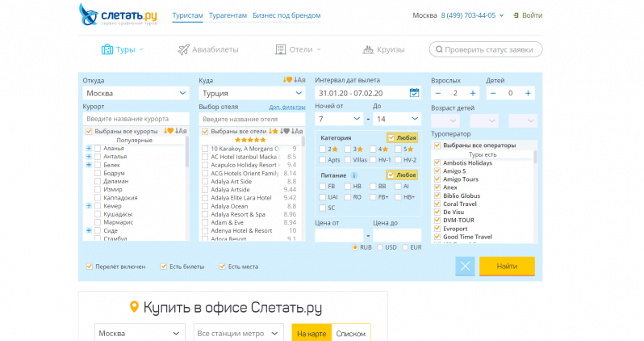The height and width of the screenshot is (341, 644).
Task: Click the Круизы ship icon
Action: (x=368, y=49)
